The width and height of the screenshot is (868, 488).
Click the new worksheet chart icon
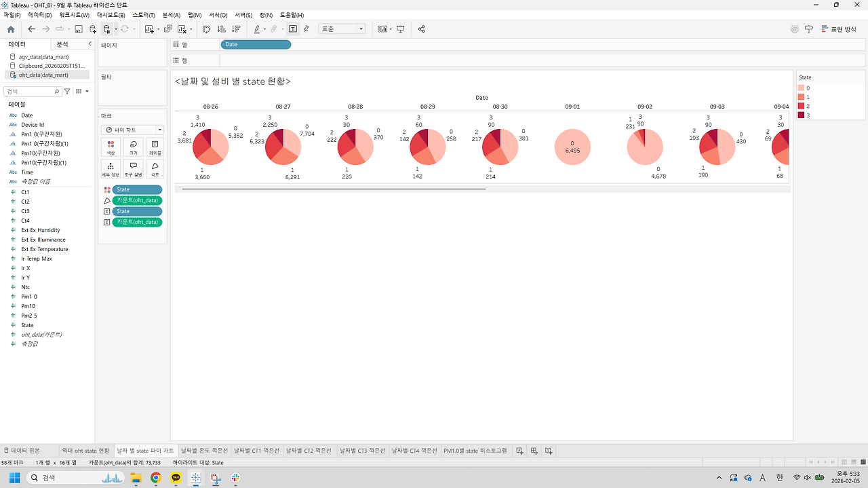point(149,29)
